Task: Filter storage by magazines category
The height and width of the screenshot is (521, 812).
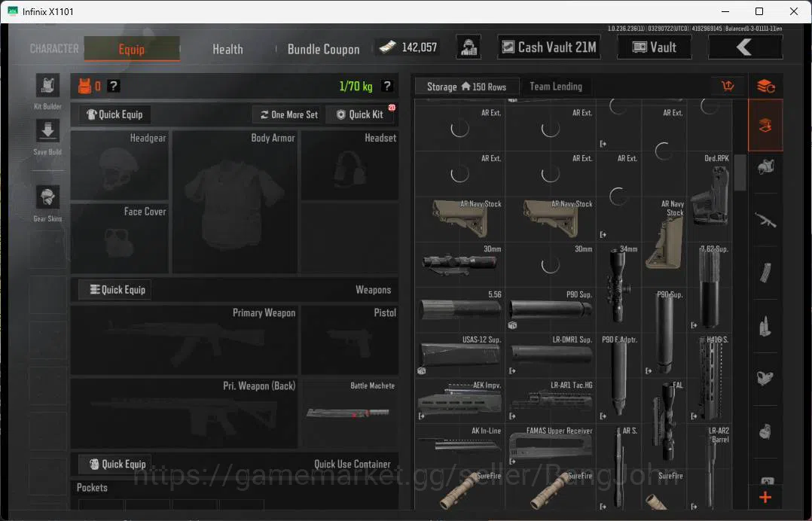Action: coord(765,273)
